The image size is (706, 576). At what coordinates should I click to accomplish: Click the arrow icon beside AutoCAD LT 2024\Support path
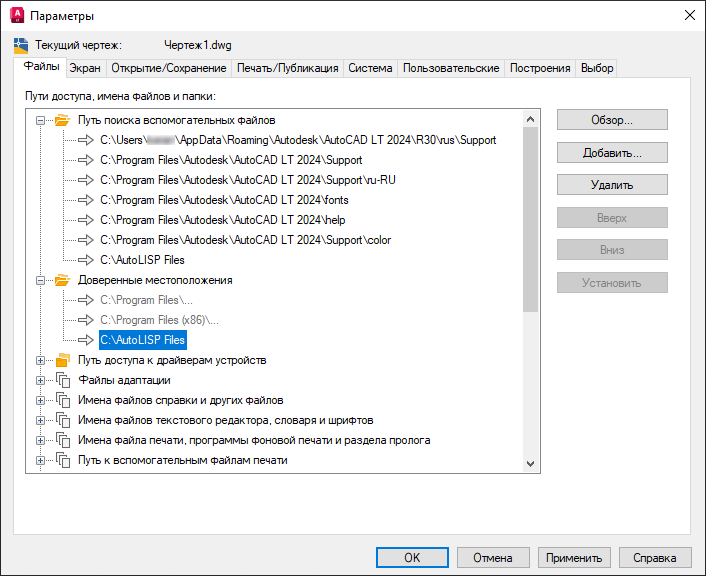86,160
